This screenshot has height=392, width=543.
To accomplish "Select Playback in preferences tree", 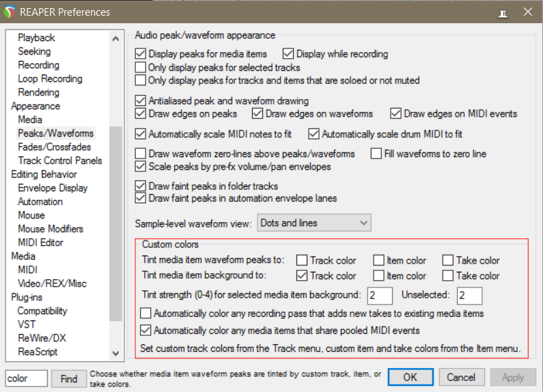I will click(x=36, y=38).
